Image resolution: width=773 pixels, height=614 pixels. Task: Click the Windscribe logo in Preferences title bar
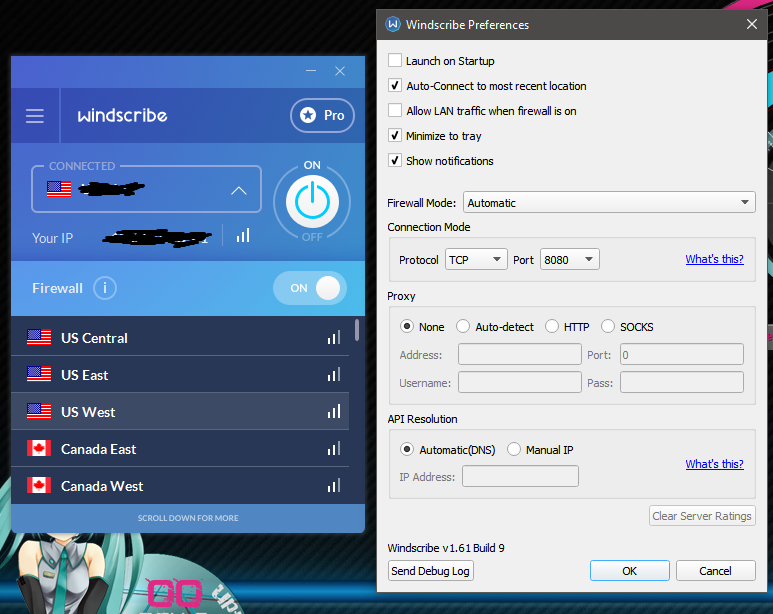[393, 24]
